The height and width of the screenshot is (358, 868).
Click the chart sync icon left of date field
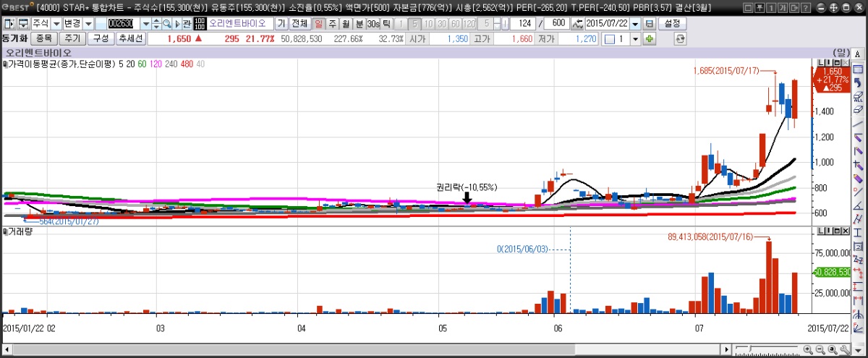[x=576, y=24]
